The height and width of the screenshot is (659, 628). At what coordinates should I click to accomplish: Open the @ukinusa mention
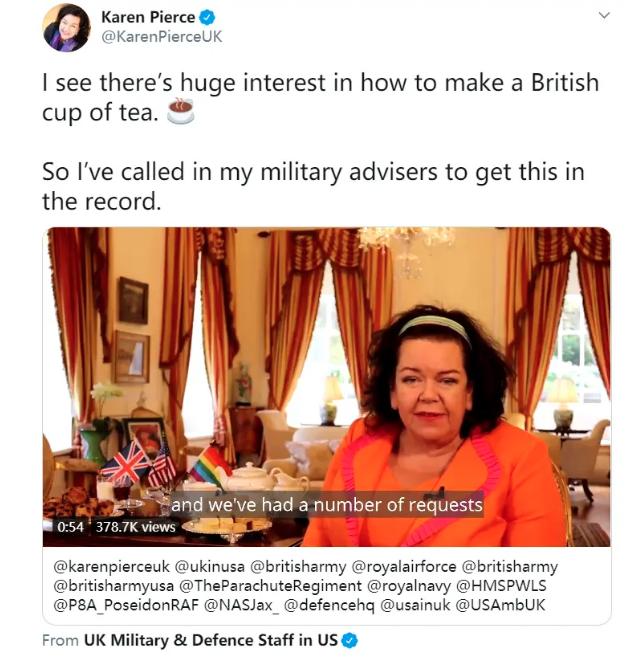tap(209, 567)
